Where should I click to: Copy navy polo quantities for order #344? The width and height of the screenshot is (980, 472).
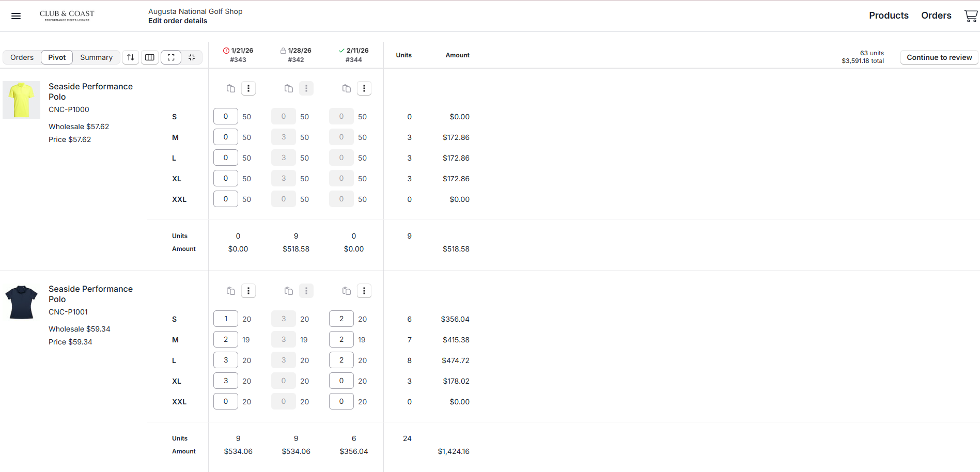(347, 291)
